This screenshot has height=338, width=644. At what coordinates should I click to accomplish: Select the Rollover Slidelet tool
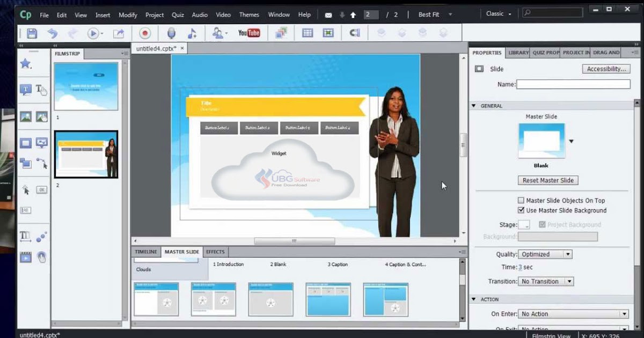(41, 143)
